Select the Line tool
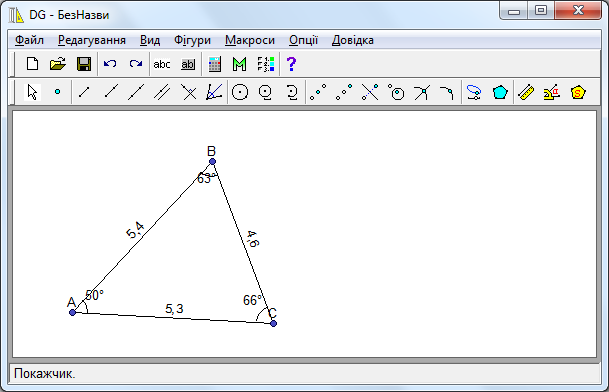 click(x=136, y=92)
